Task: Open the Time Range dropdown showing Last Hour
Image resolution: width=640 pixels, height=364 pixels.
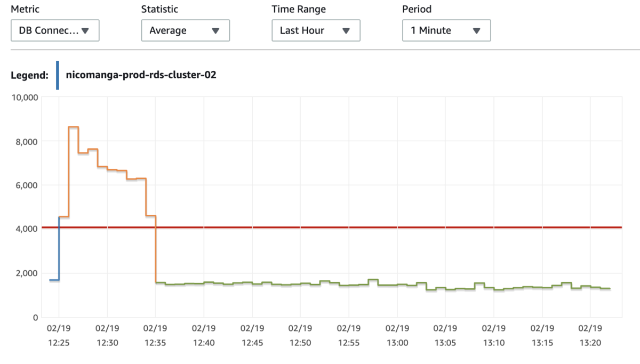Action: (316, 30)
